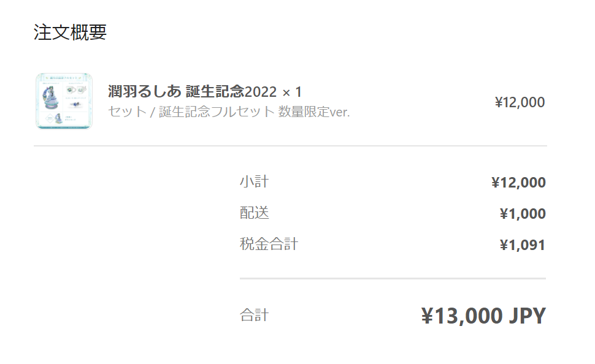Viewport: 595px width, 364px height.
Task: Click the 小計 label
Action: click(x=254, y=181)
